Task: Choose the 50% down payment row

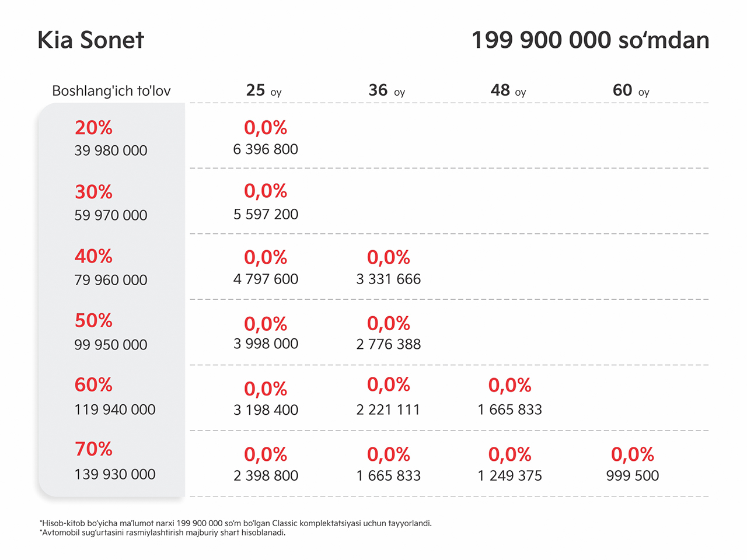Action: pyautogui.click(x=373, y=332)
